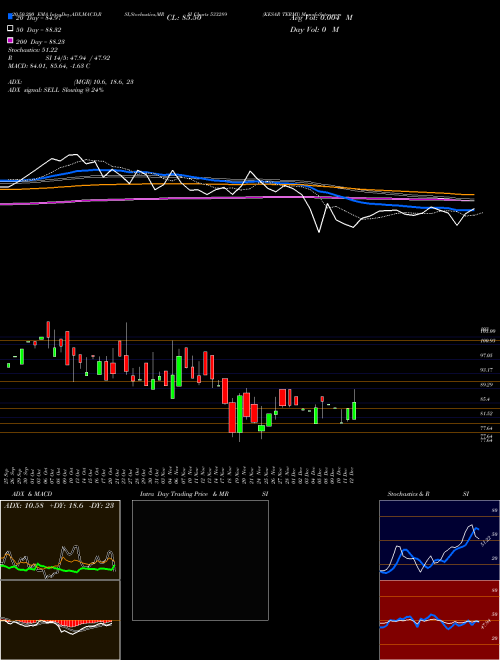Open the blue Stochastics chart panel
500x660 pixels.
[x=439, y=540]
